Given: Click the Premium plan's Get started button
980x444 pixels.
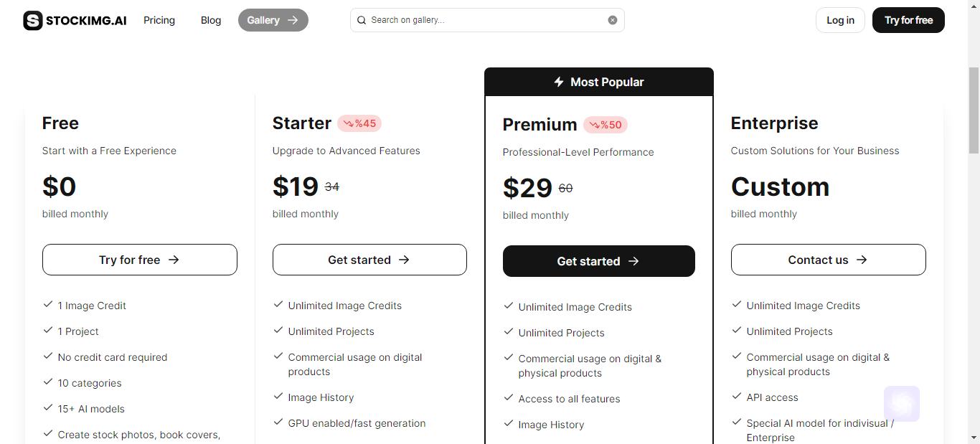Looking at the screenshot, I should (x=599, y=261).
